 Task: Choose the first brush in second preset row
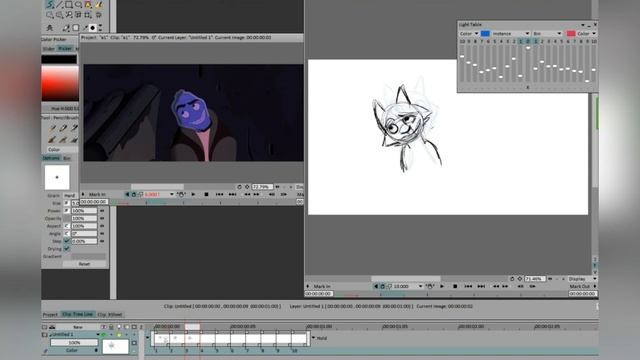tap(53, 140)
